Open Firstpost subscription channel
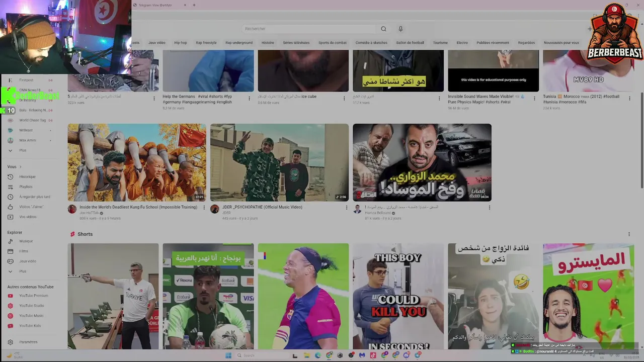Image resolution: width=644 pixels, height=362 pixels. click(26, 80)
